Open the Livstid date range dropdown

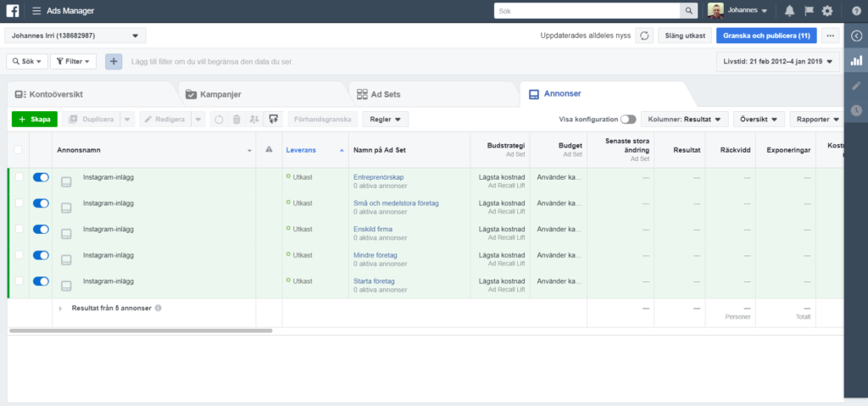point(778,62)
